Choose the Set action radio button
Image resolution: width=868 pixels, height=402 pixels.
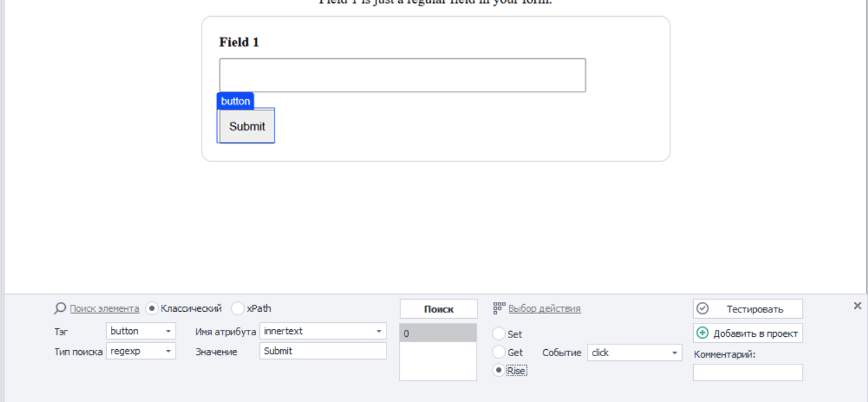(x=499, y=334)
